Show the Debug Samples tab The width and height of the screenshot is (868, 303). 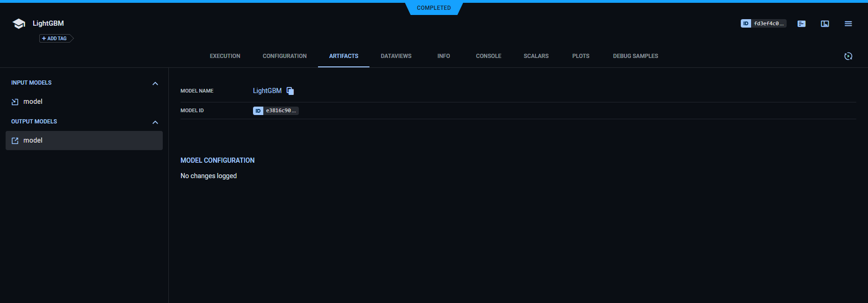pyautogui.click(x=635, y=56)
